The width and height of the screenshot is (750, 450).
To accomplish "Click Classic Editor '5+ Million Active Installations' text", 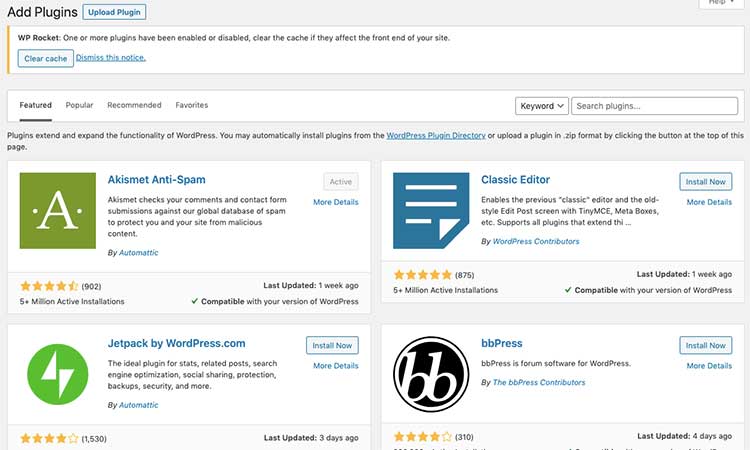I will click(x=445, y=290).
